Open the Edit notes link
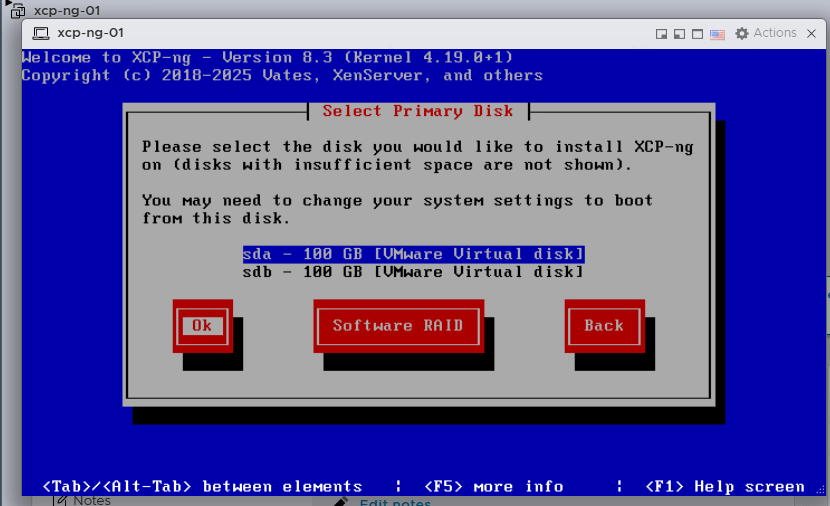The width and height of the screenshot is (830, 506). 395,503
